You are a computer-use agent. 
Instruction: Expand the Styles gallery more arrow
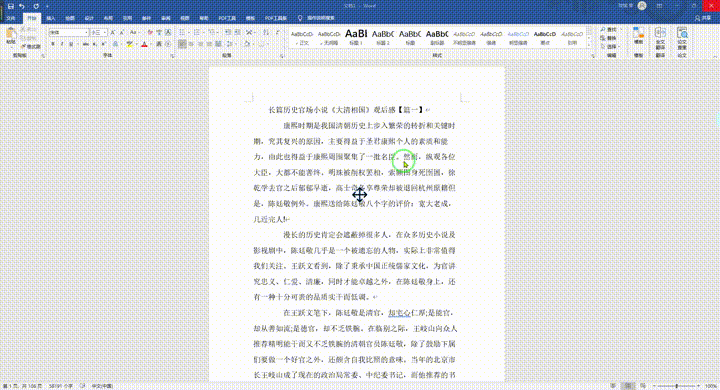(x=590, y=45)
